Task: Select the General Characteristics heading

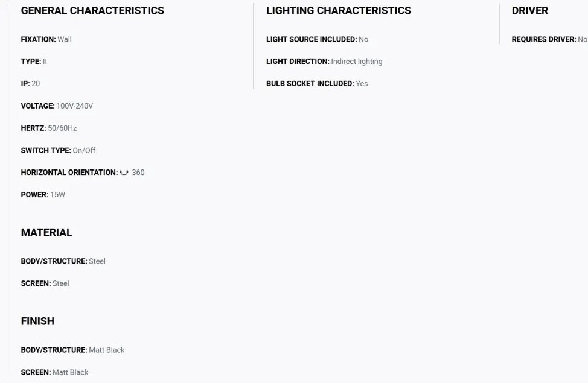Action: pyautogui.click(x=92, y=10)
